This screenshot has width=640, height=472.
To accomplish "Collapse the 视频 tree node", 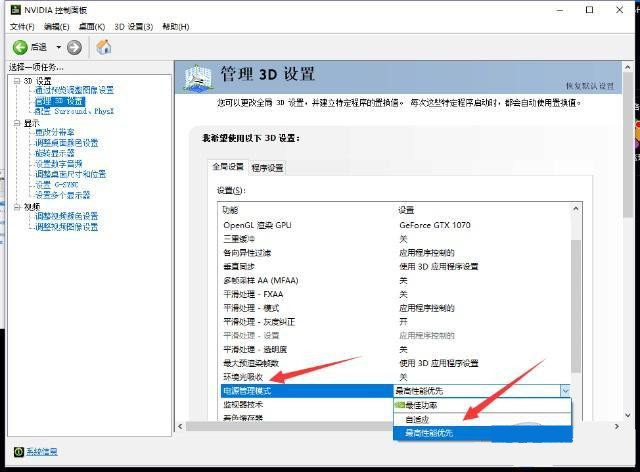I will 17,207.
